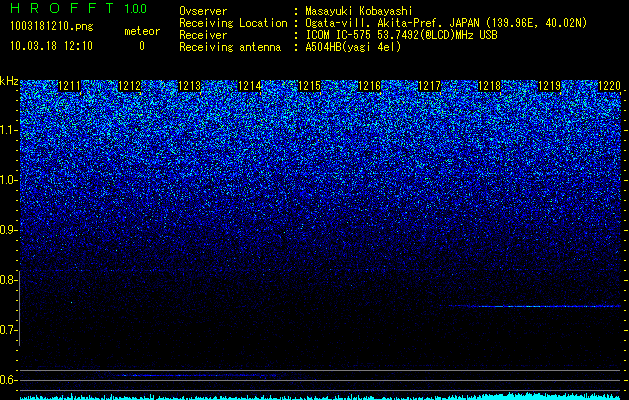Click the 1213 time marker
The height and width of the screenshot is (400, 629).
(189, 86)
